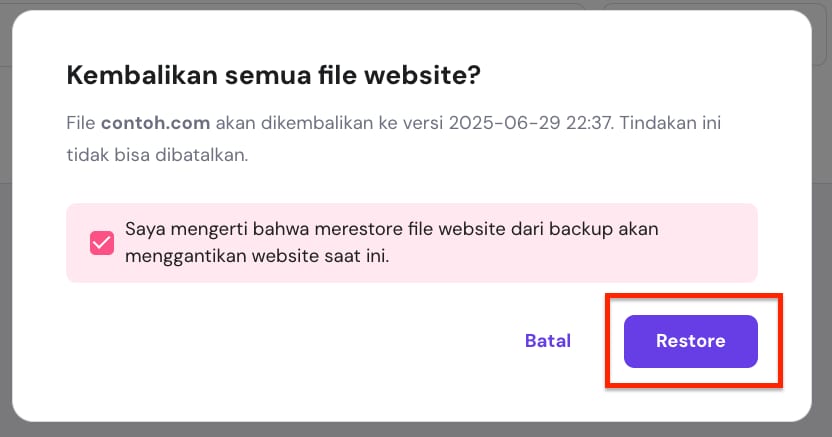
Task: Select the bold contoh.com domain text
Action: pyautogui.click(x=155, y=125)
